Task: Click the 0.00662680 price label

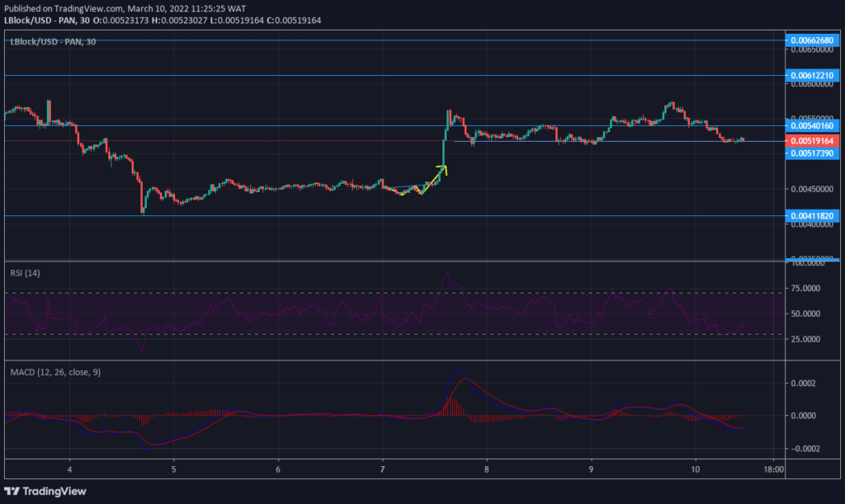Action: tap(812, 40)
